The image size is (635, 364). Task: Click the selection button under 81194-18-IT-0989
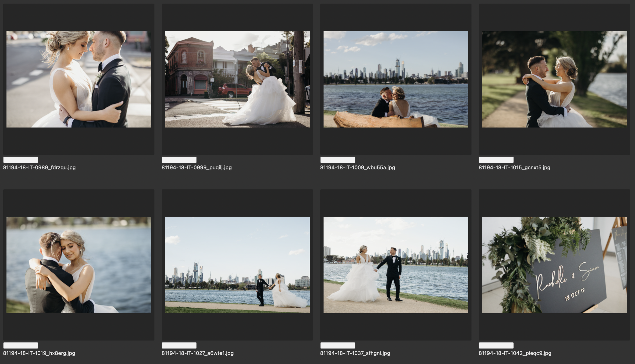pos(20,160)
